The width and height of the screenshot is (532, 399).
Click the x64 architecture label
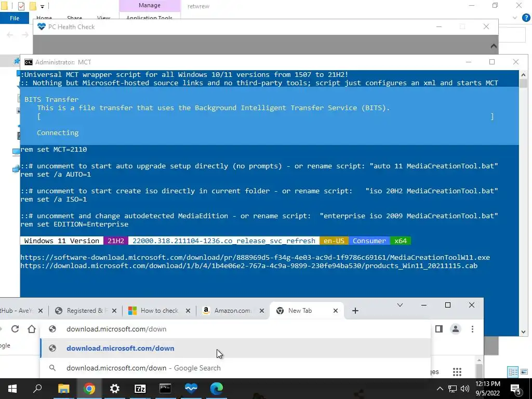click(x=401, y=241)
